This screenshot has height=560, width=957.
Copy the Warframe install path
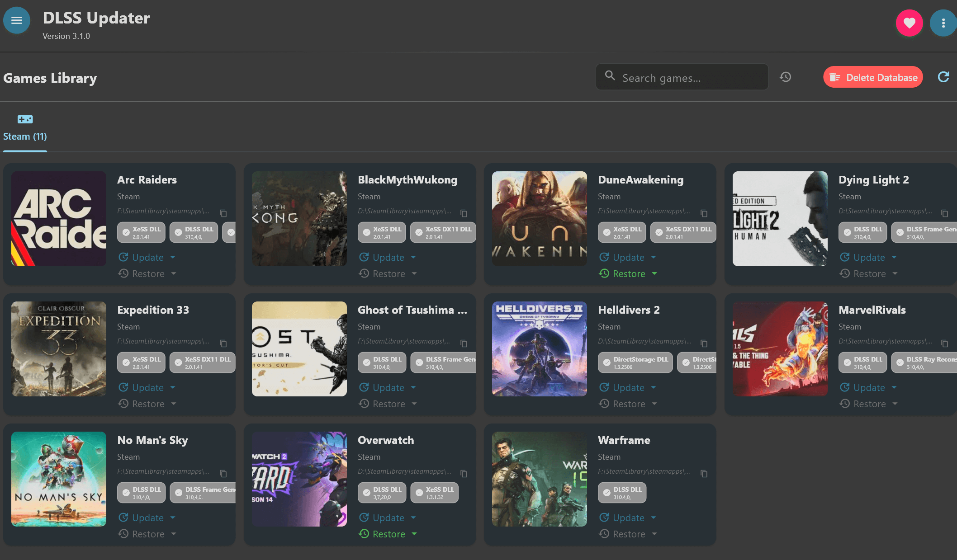tap(704, 473)
